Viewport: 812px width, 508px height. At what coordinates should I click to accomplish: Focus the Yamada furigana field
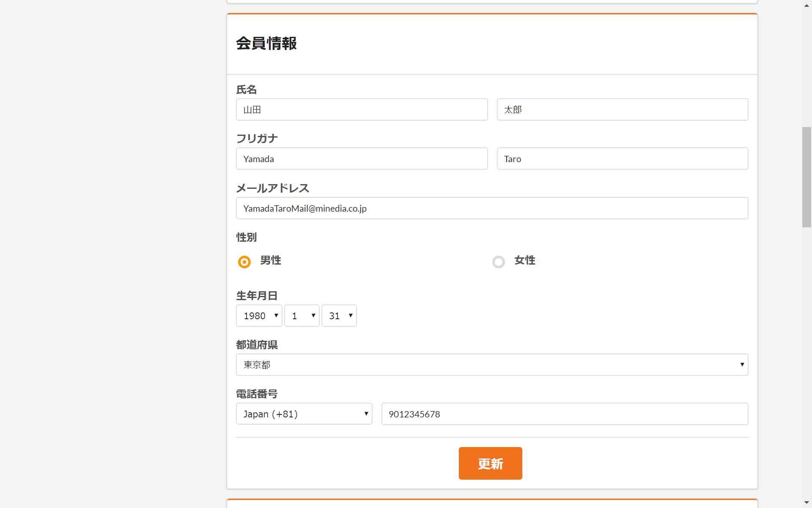[362, 159]
